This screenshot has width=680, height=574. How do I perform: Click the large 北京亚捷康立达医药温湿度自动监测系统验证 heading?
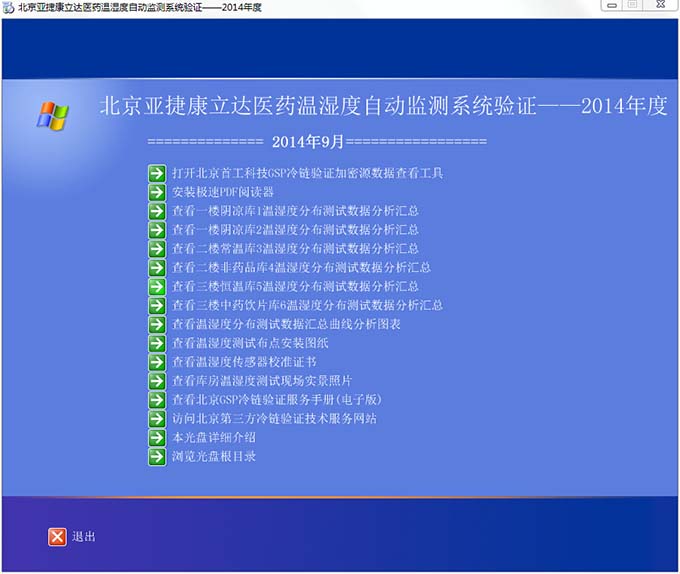tap(318, 106)
